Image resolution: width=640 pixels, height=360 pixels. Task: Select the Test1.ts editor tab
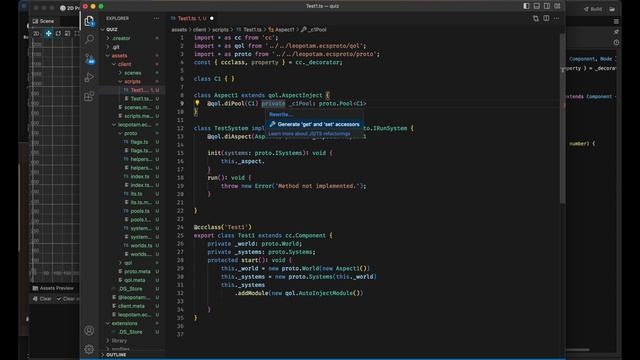click(192, 18)
